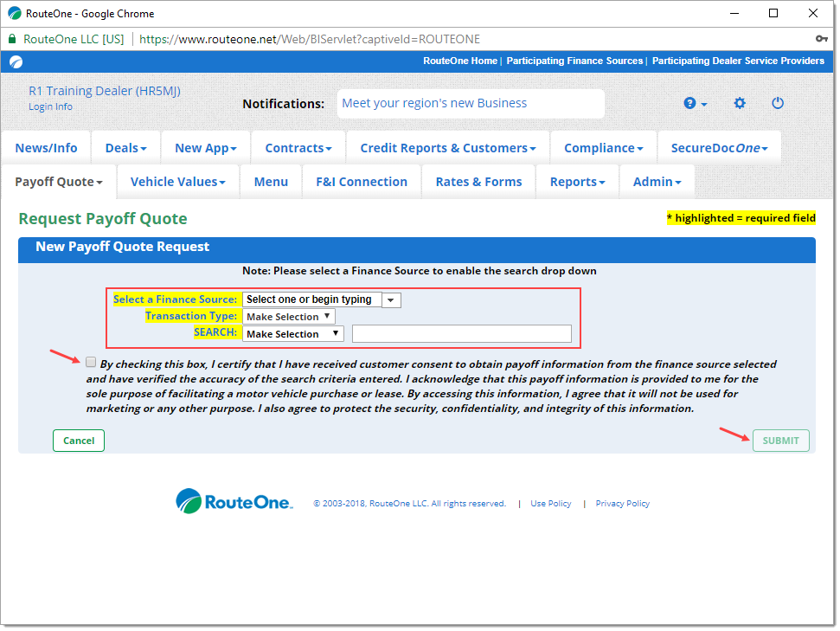Click the browser address bar URL
840x631 pixels.
[310, 39]
